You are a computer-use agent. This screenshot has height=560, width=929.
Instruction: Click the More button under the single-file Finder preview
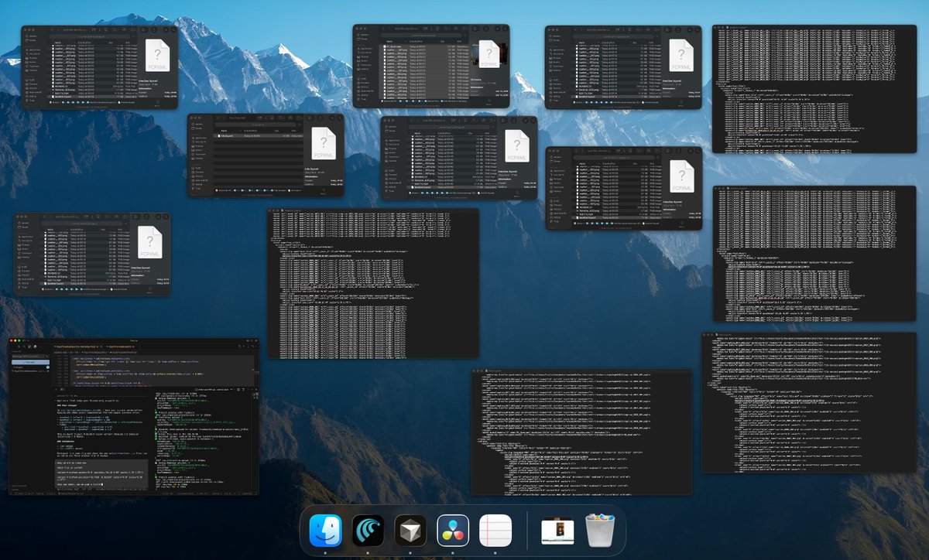point(324,192)
